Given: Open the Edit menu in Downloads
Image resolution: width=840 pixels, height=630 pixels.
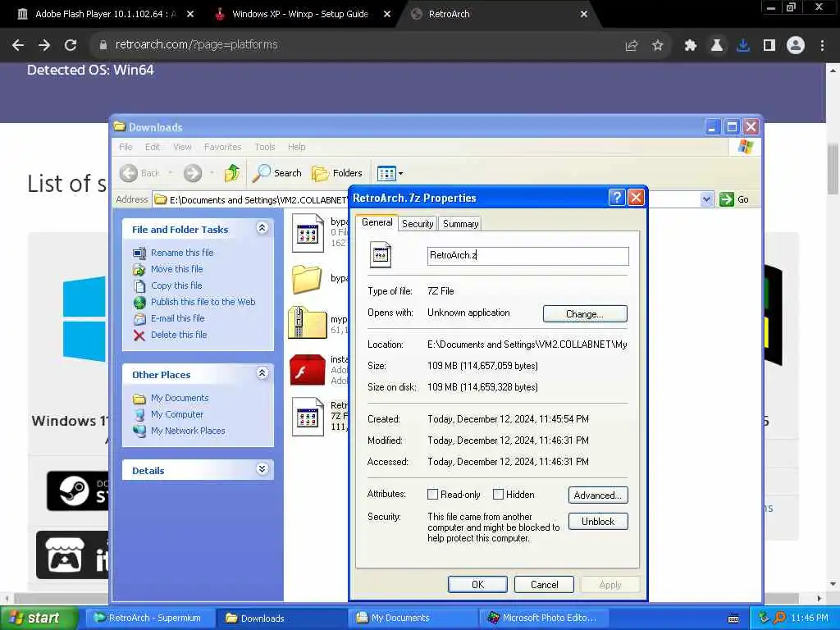Looking at the screenshot, I should click(x=153, y=147).
